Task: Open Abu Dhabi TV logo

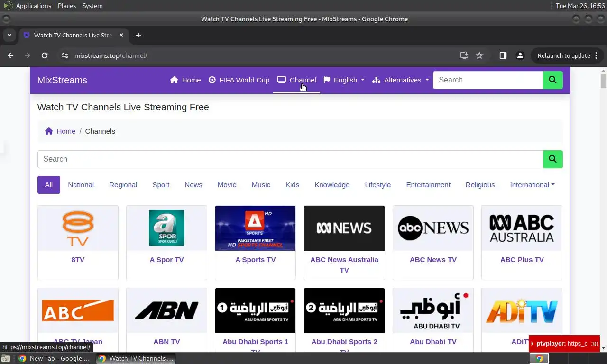Action: (x=433, y=310)
